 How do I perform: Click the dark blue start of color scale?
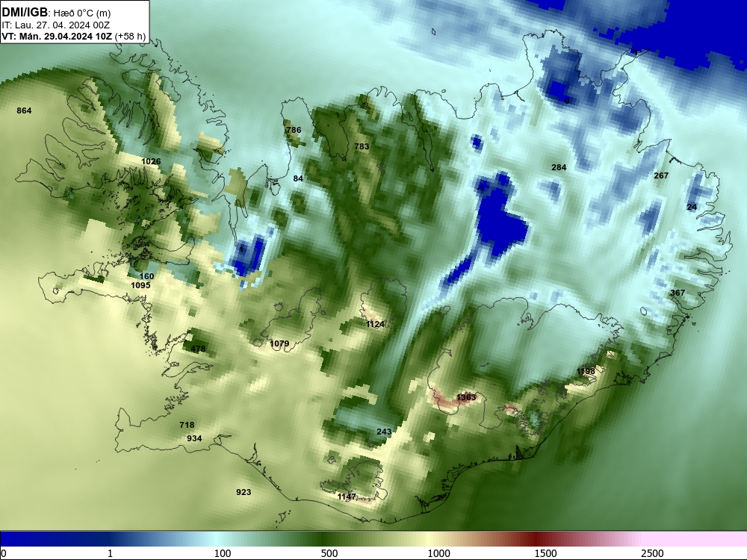[10, 538]
